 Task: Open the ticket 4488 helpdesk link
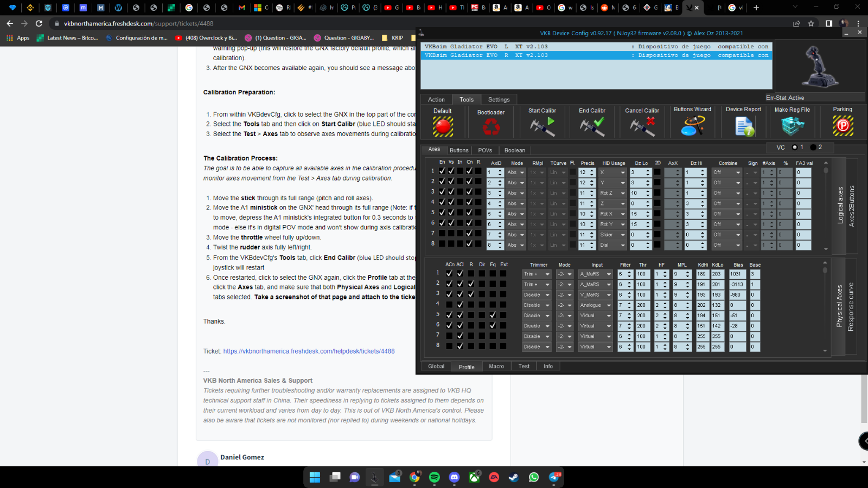(x=309, y=351)
